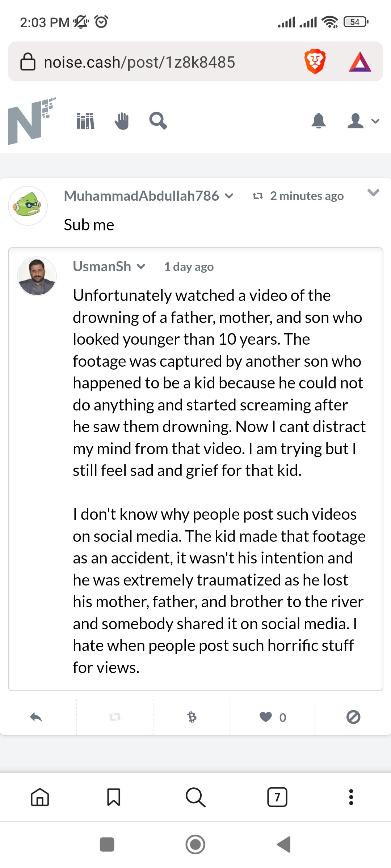Open the '1 day ago' timestamp link
391x868 pixels.
[189, 267]
